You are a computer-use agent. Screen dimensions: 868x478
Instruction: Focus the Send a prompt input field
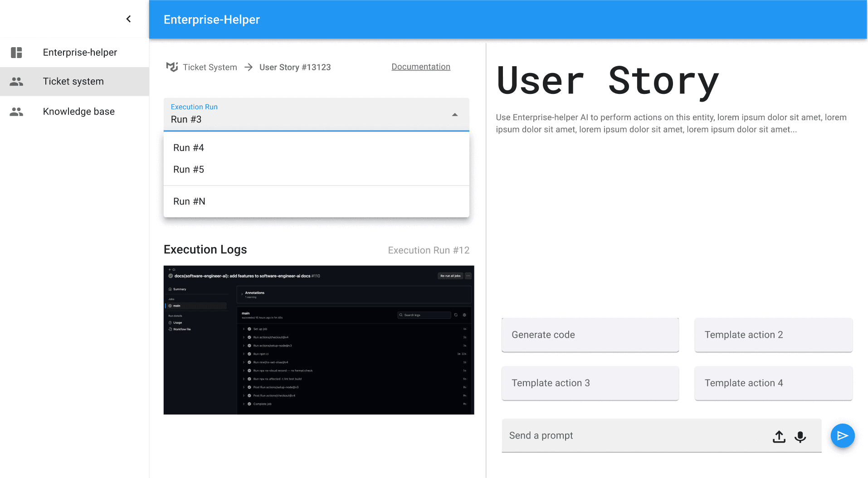click(x=635, y=436)
